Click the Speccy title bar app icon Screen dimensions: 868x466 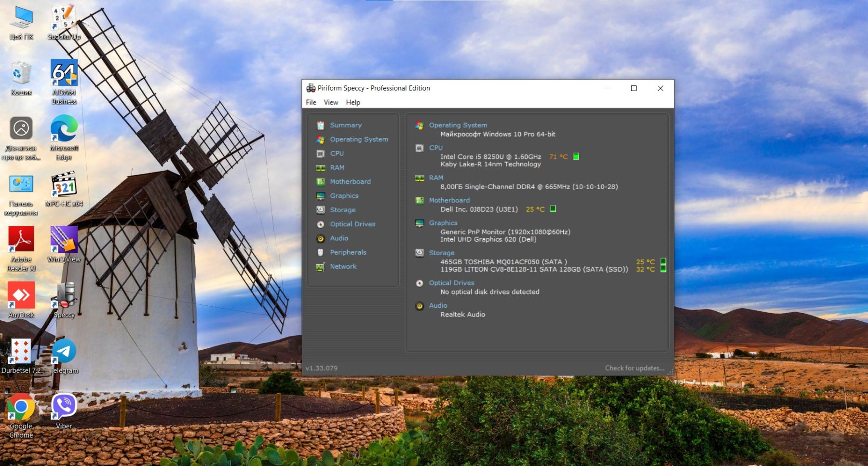click(x=311, y=88)
